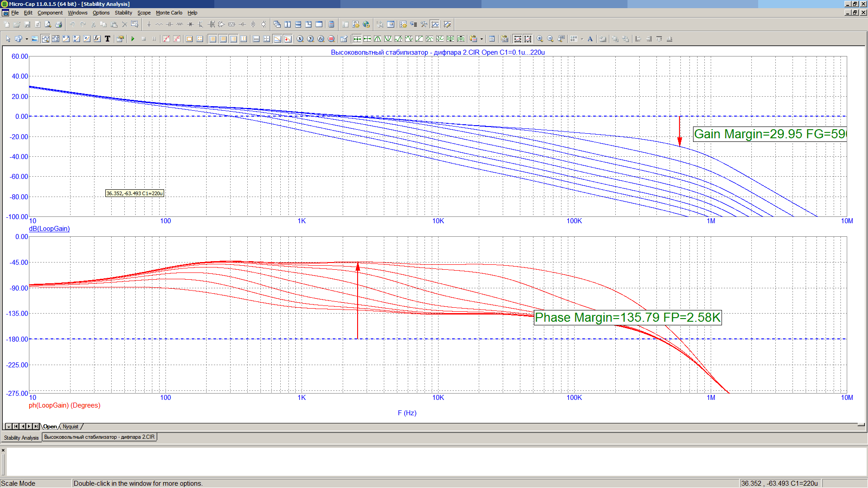Expand the dropdown arrow beside the Select tool
This screenshot has height=488, width=868.
point(27,39)
